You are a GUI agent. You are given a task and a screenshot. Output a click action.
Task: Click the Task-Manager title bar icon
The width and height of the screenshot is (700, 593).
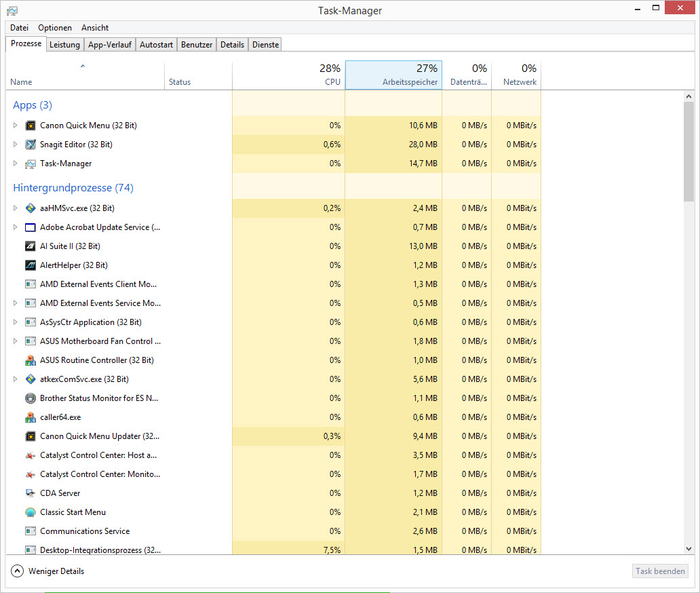pyautogui.click(x=12, y=10)
